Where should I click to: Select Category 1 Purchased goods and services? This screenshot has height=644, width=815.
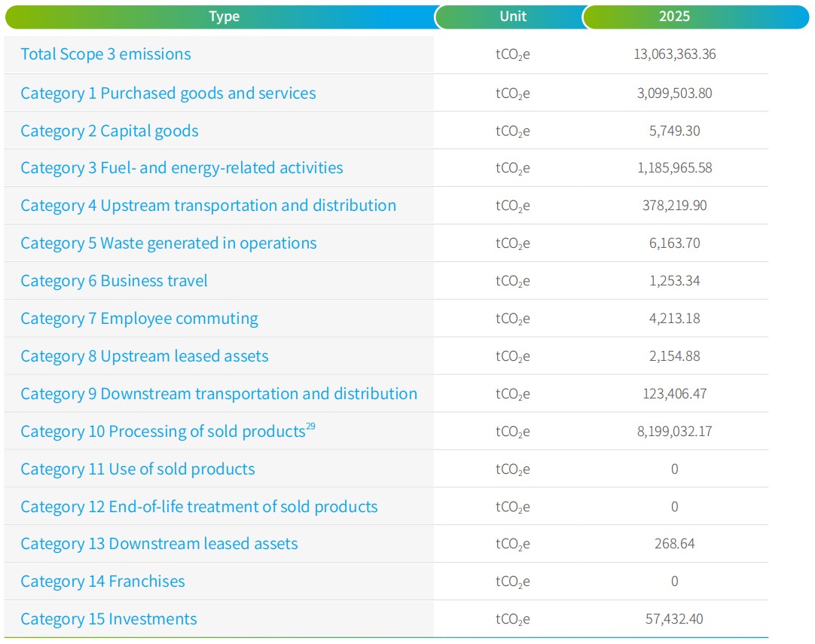[168, 93]
